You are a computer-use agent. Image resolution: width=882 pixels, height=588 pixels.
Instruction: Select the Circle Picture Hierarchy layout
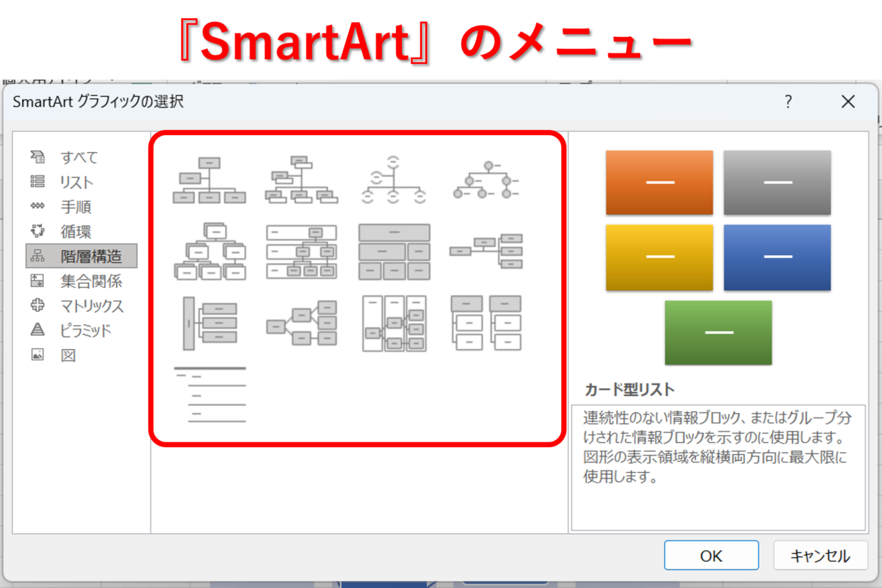click(487, 181)
